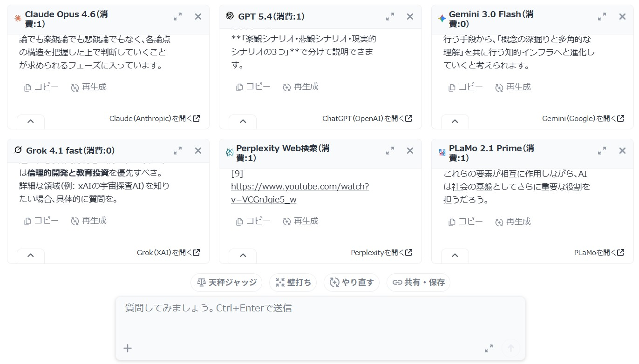Collapse the GPT 5.4 panel chevron

coord(243,121)
